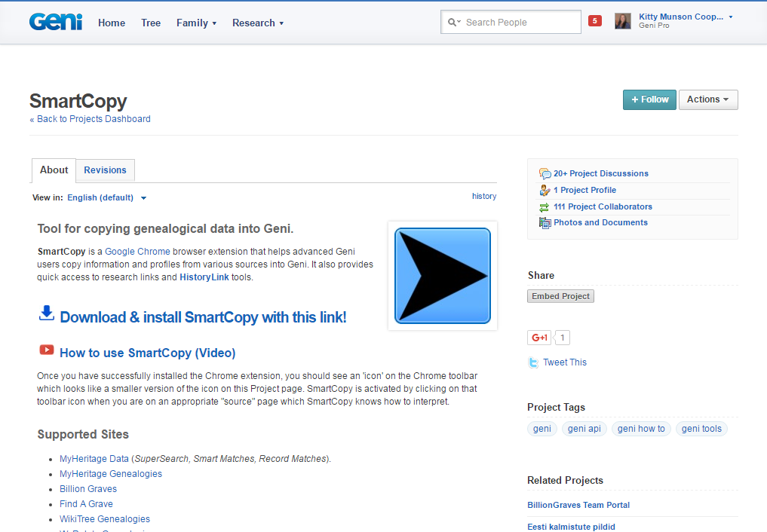This screenshot has width=767, height=532.
Task: Click the user profile avatar photo
Action: pos(623,21)
